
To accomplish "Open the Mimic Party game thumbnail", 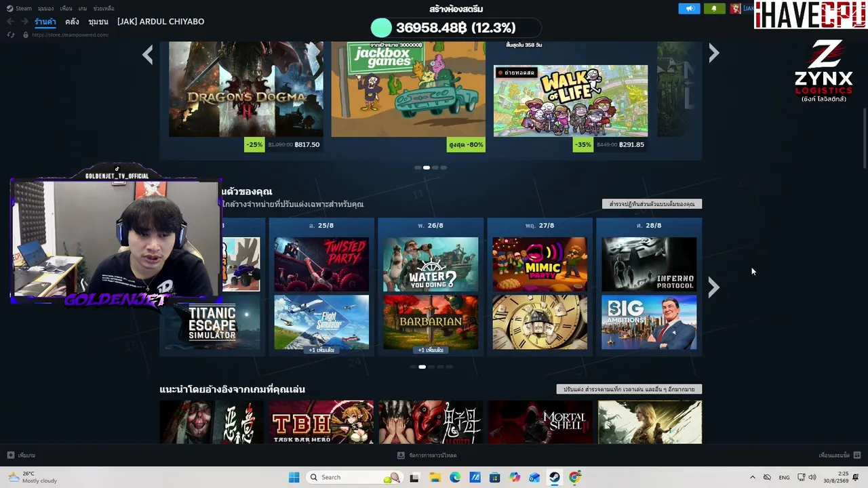I will point(540,264).
